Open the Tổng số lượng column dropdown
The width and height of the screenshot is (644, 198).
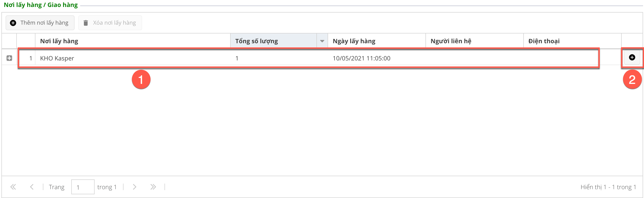322,41
